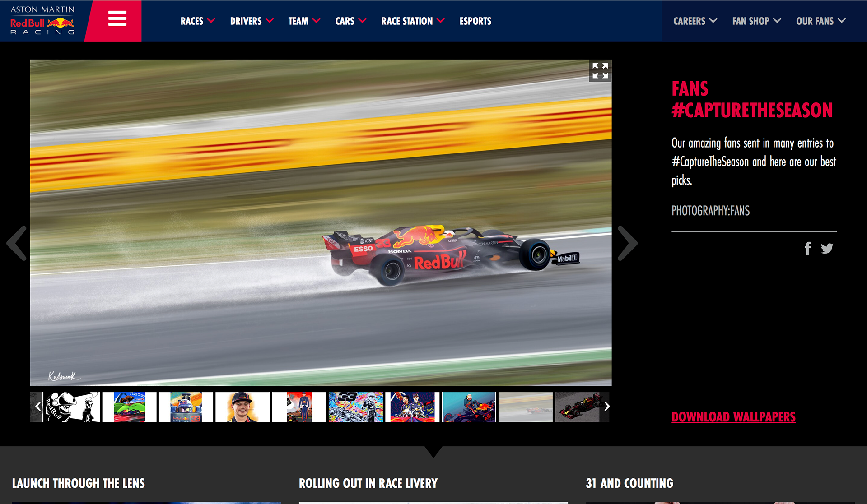Select the colorful pop-art collage thumbnail
Image resolution: width=867 pixels, height=504 pixels.
pos(356,407)
